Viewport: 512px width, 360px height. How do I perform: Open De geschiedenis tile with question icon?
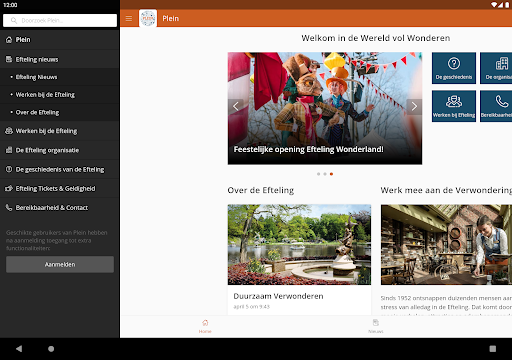click(454, 68)
